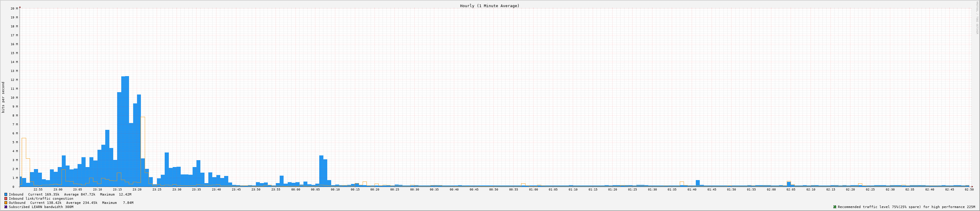Click the 'bits per second' axis label
Image resolution: width=980 pixels, height=211 pixels.
(x=4, y=97)
